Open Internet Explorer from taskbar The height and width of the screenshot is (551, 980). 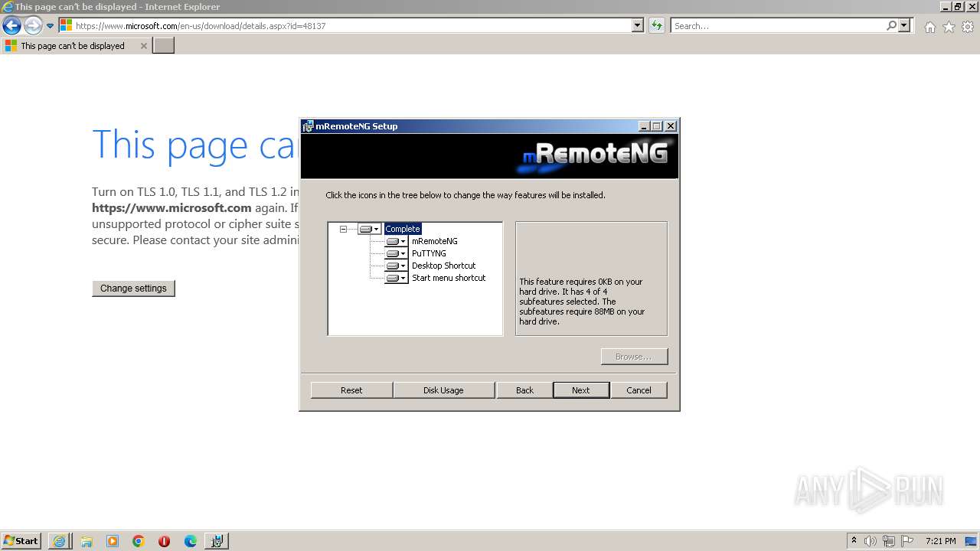(x=59, y=541)
